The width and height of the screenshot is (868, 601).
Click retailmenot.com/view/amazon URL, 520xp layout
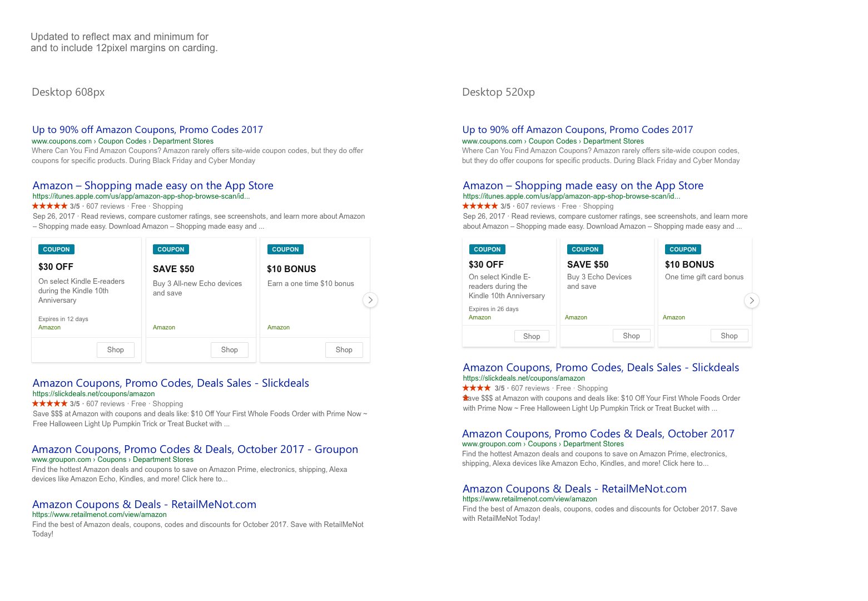530,499
